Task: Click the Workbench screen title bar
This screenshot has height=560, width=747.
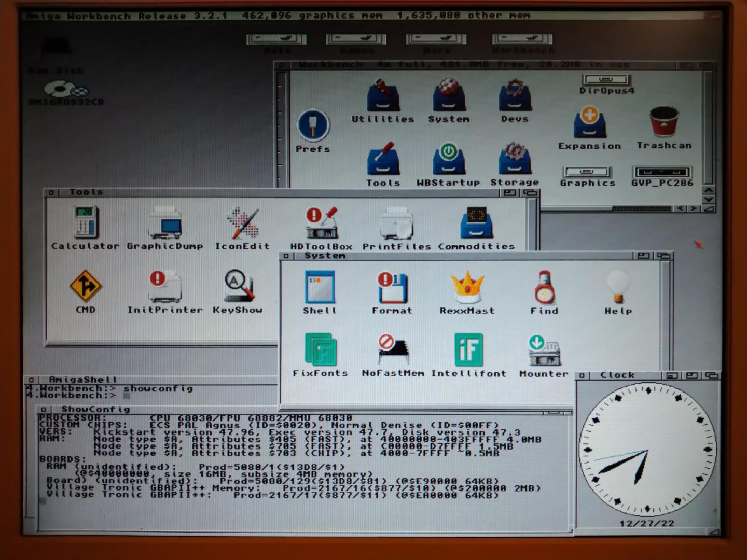Action: (363, 16)
